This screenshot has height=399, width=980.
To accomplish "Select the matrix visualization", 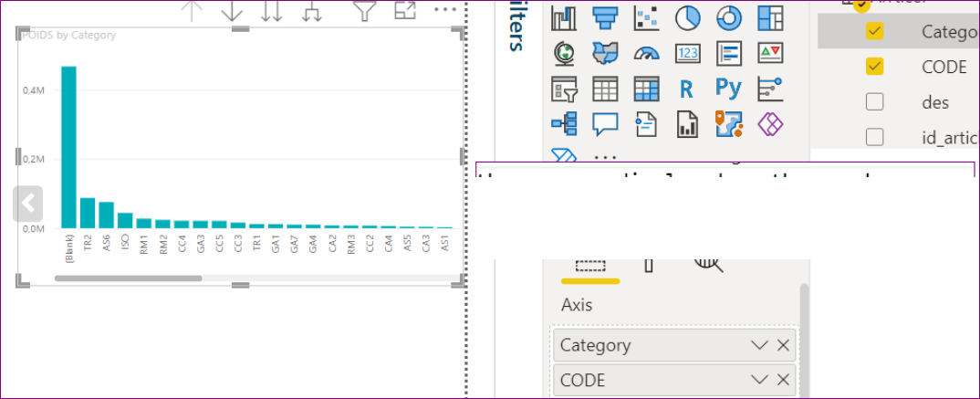I will tap(646, 89).
